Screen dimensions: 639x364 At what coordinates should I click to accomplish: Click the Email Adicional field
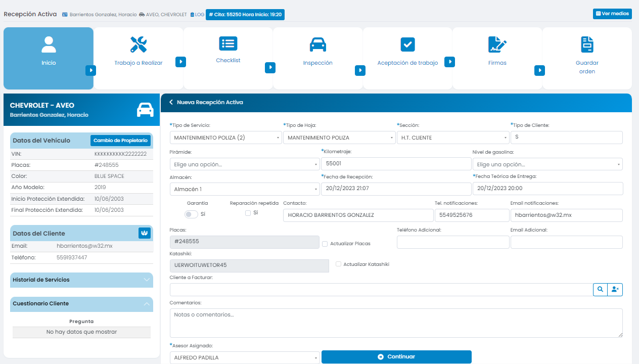point(567,242)
